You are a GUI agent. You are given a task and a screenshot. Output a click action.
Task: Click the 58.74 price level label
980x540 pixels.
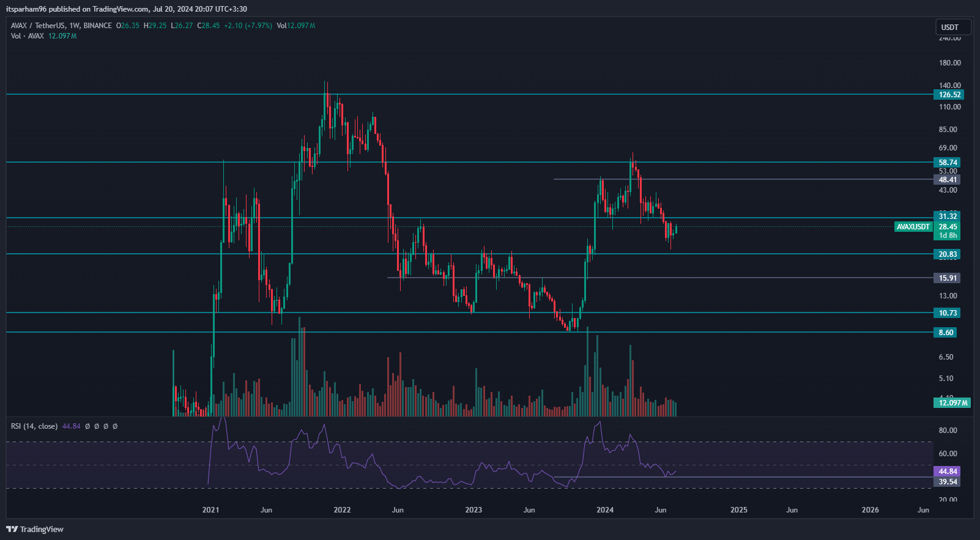point(948,163)
